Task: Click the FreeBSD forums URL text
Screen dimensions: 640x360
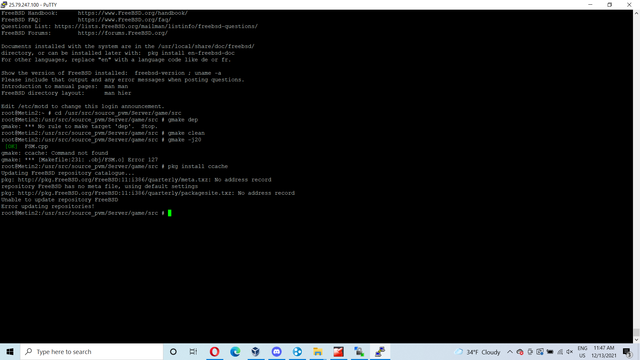Action: 122,33
